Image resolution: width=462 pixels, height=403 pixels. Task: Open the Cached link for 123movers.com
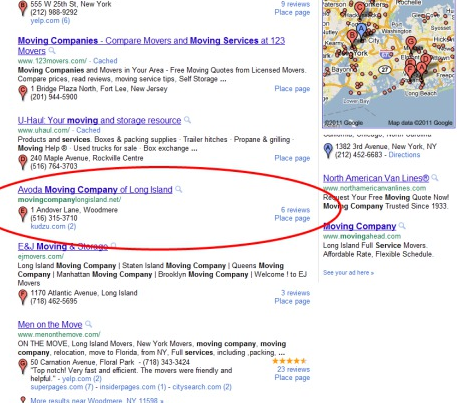[105, 61]
